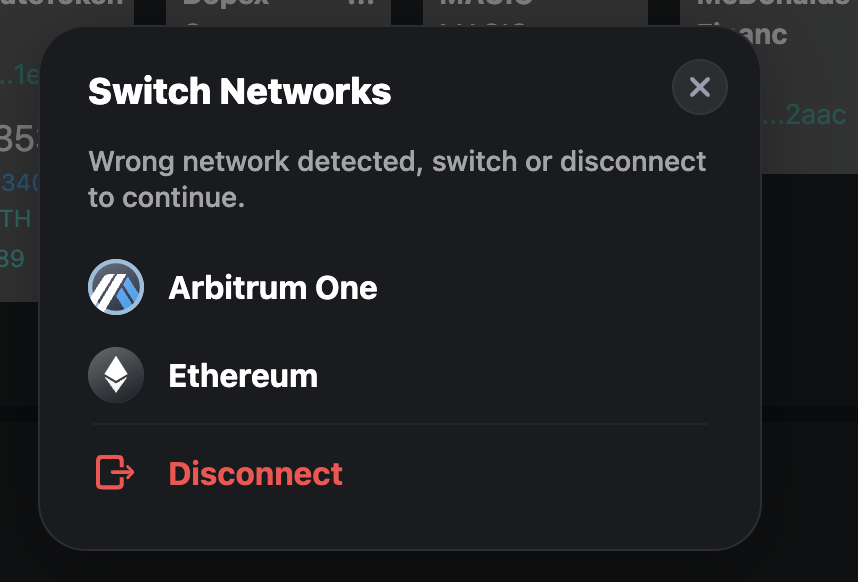Click the Ethereum diamond logo icon
858x582 pixels.
(116, 375)
